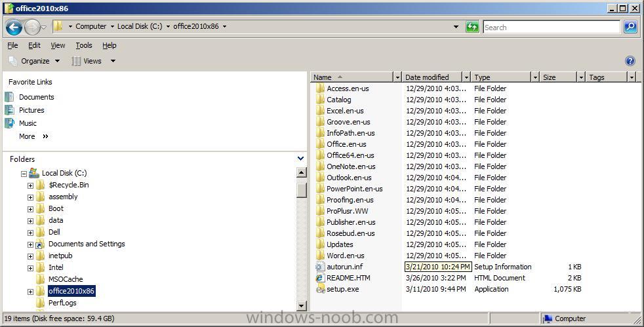
Task: Select the Publisher.en-us folder name
Action: pyautogui.click(x=351, y=222)
